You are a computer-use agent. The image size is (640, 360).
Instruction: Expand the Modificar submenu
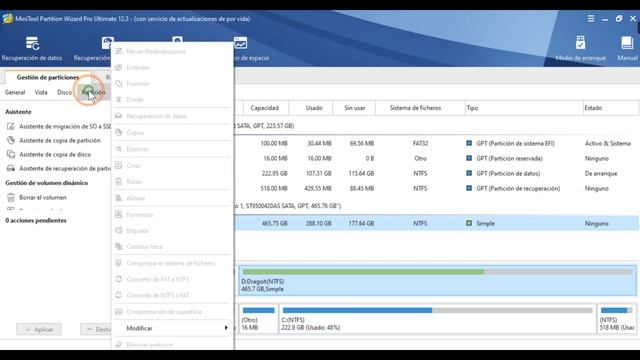[x=172, y=328]
